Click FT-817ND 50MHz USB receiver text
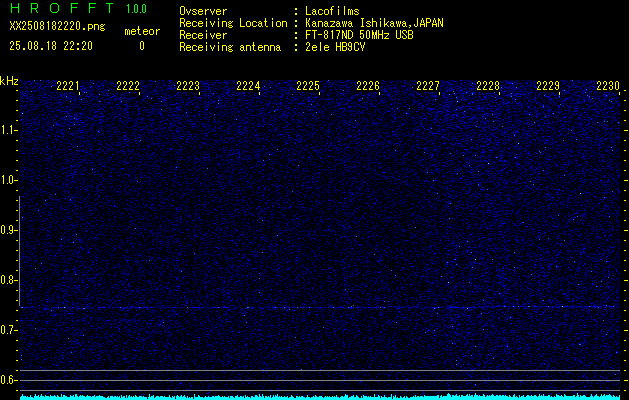629x400 pixels. point(359,35)
